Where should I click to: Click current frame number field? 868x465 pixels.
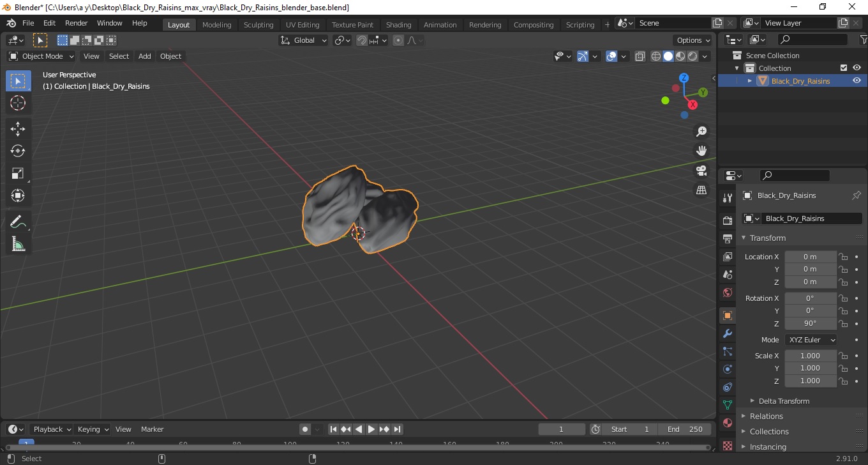point(562,429)
